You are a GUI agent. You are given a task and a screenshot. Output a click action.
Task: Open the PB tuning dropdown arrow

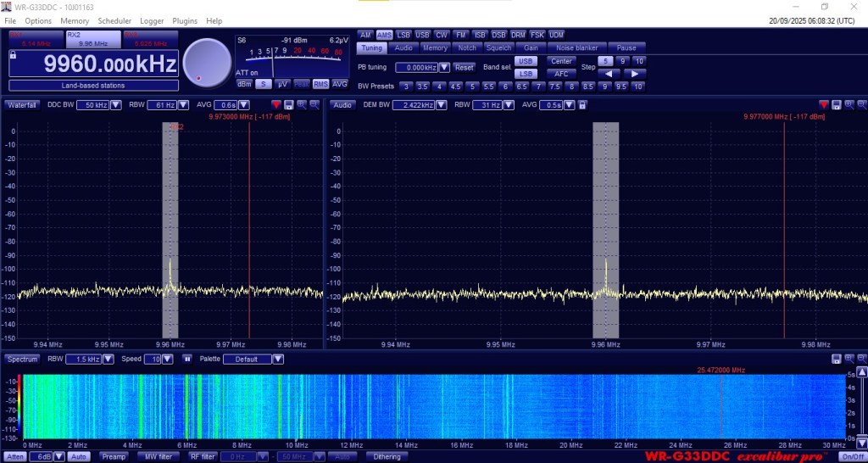[444, 68]
